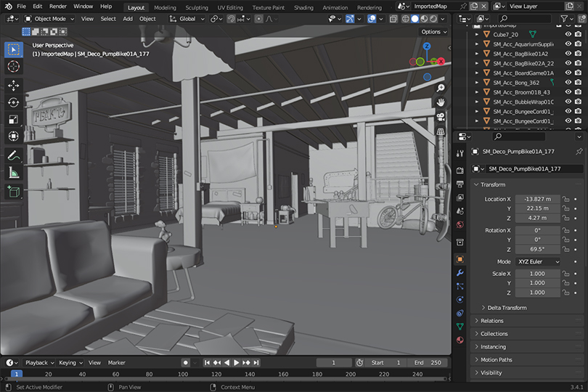Open the Output properties tab

pos(460,184)
